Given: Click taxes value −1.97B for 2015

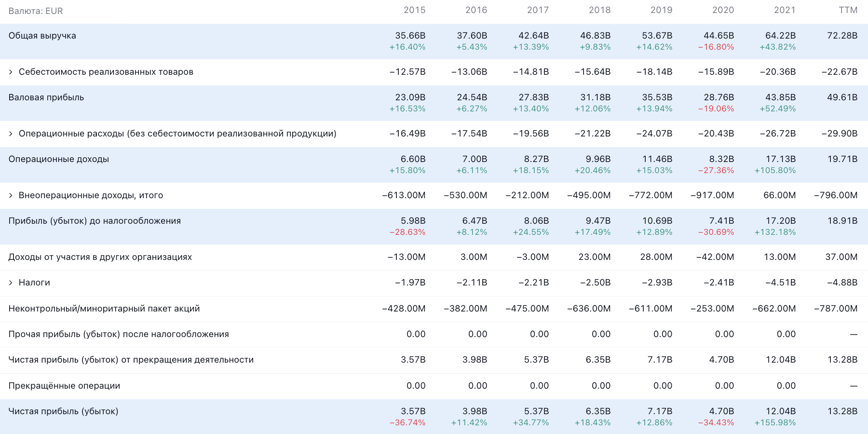Looking at the screenshot, I should (x=410, y=283).
